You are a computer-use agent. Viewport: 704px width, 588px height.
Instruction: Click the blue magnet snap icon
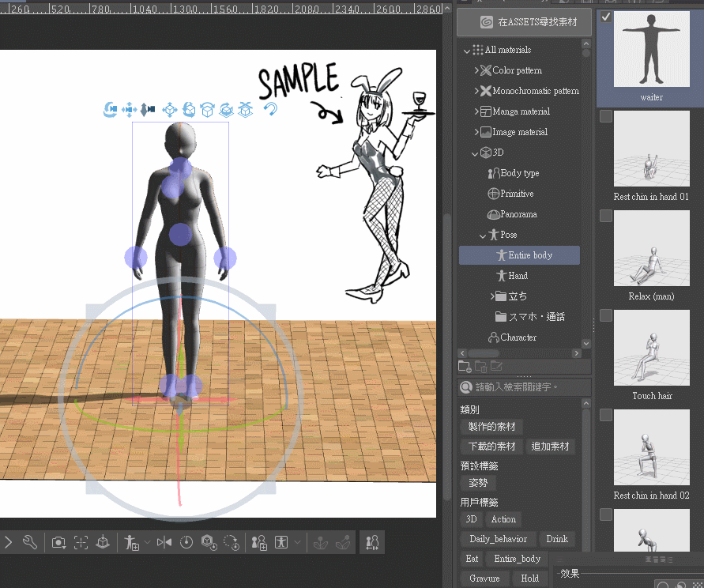270,109
